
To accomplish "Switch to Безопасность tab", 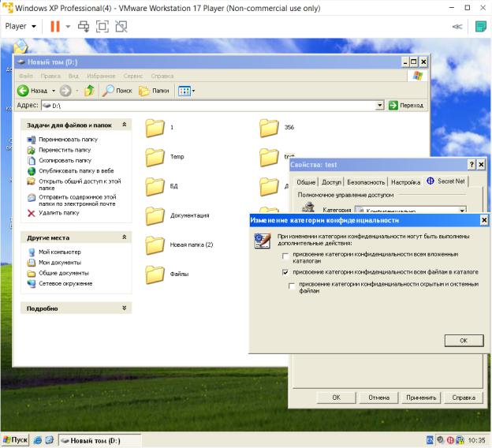I will 366,182.
